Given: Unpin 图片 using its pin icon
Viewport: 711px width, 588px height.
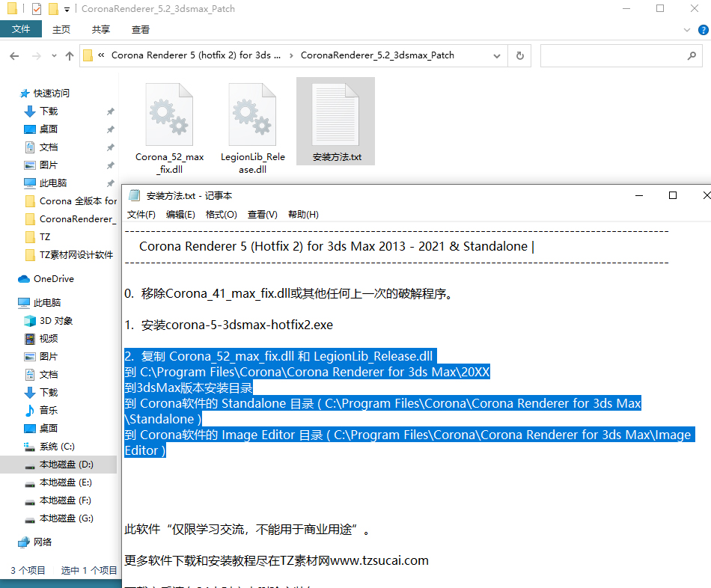Looking at the screenshot, I should pyautogui.click(x=110, y=165).
